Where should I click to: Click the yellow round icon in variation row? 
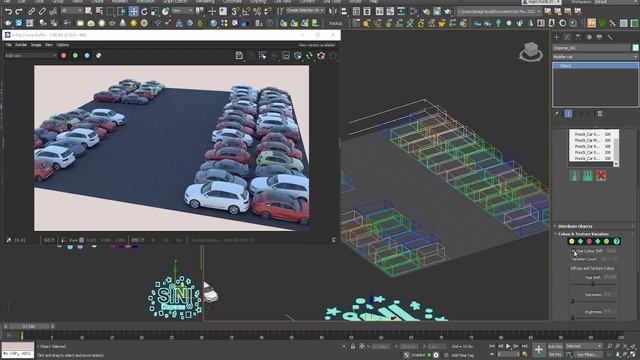click(571, 242)
